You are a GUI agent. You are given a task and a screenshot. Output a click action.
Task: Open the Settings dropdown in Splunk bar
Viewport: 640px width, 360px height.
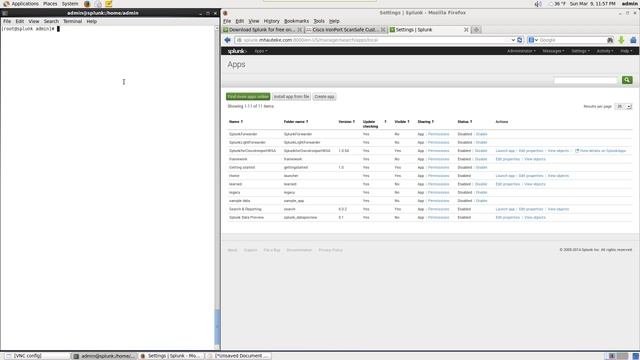tap(580, 51)
